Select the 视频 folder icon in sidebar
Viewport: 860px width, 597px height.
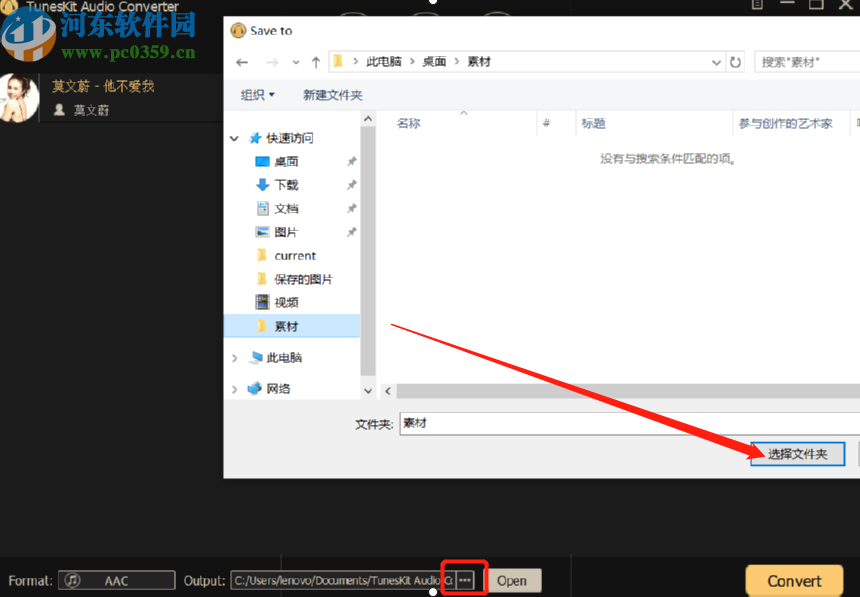tap(262, 302)
